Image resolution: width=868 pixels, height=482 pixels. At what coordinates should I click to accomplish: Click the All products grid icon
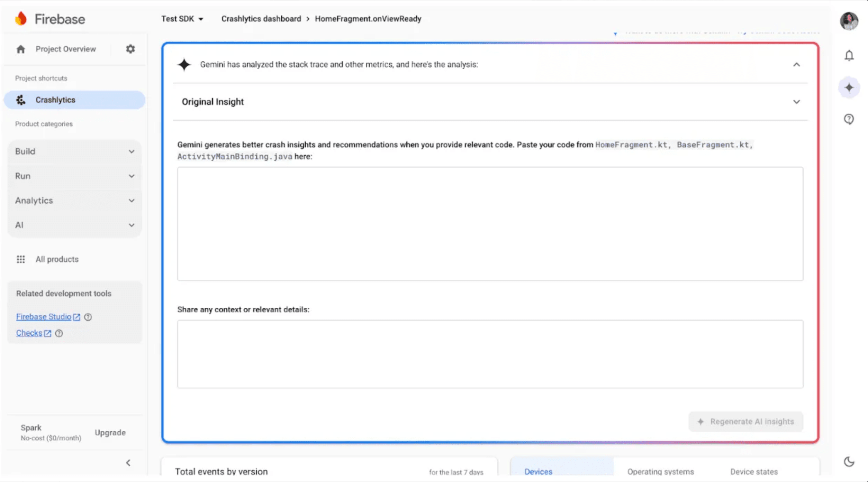(21, 259)
